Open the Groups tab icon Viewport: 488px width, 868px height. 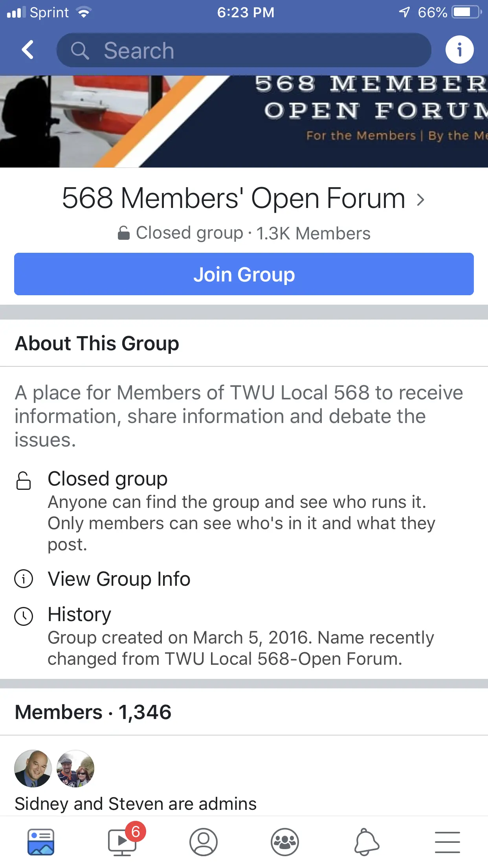285,842
